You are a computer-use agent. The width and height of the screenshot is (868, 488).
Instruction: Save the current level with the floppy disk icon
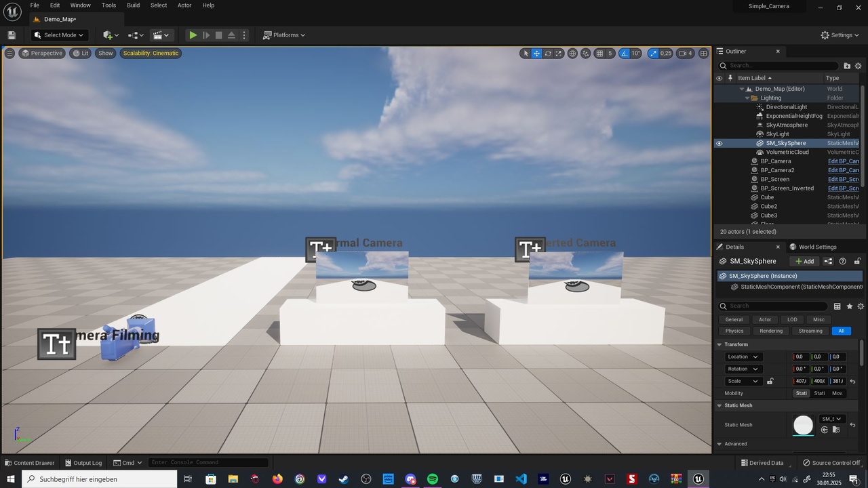12,35
